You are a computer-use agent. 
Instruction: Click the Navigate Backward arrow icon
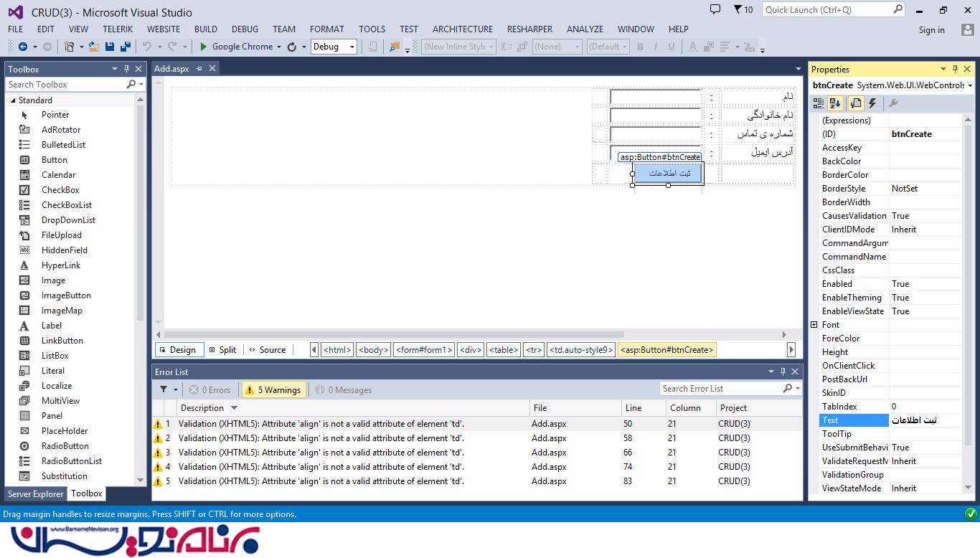23,47
